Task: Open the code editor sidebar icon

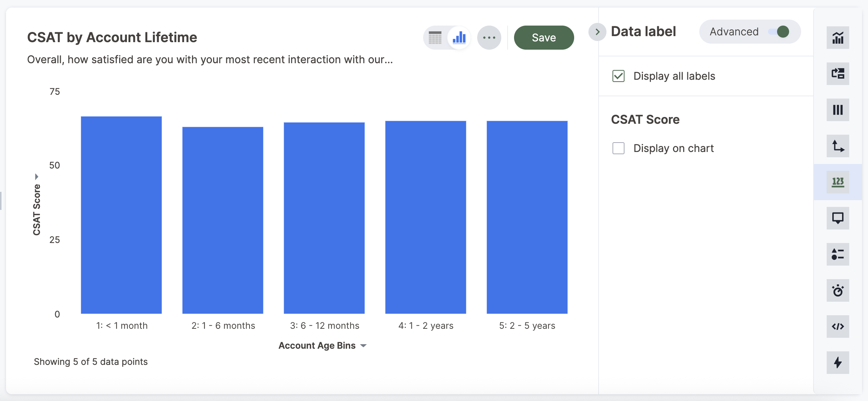Action: point(838,327)
